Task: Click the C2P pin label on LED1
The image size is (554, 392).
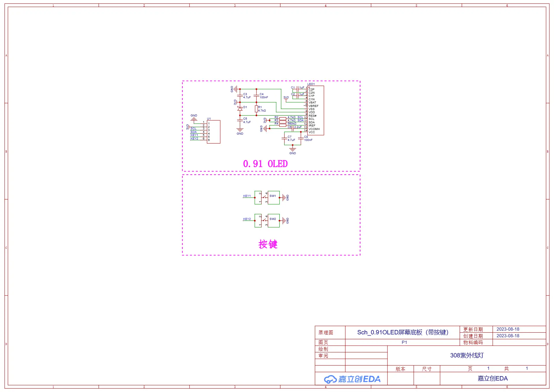Action: (x=311, y=90)
